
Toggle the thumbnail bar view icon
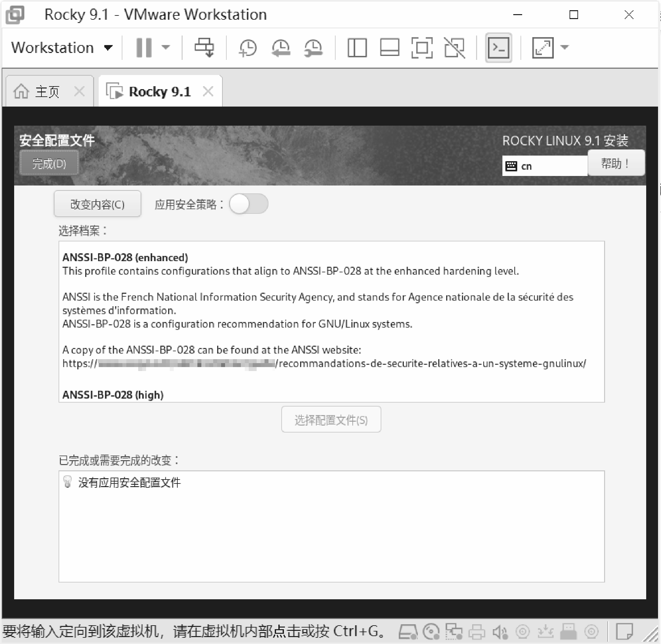[x=389, y=48]
